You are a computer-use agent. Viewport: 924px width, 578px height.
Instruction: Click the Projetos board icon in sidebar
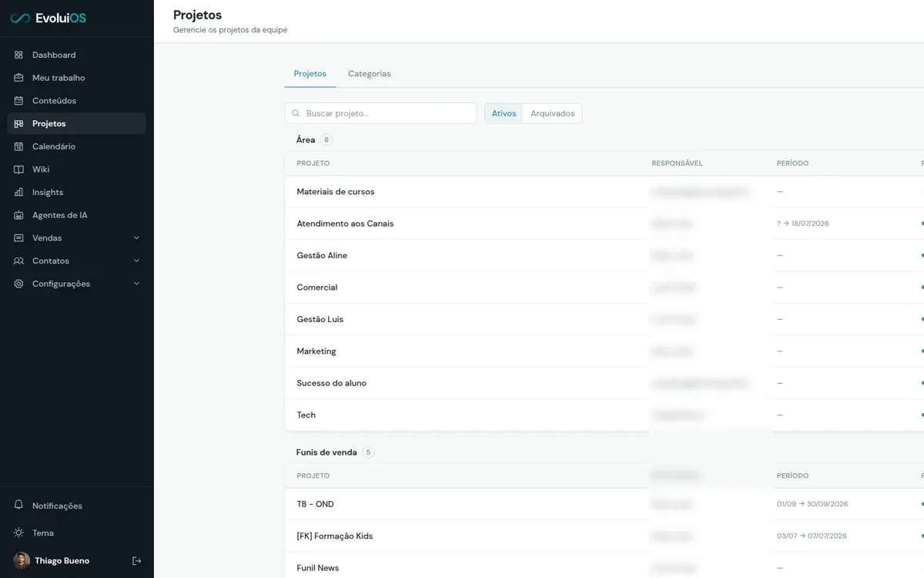[18, 123]
